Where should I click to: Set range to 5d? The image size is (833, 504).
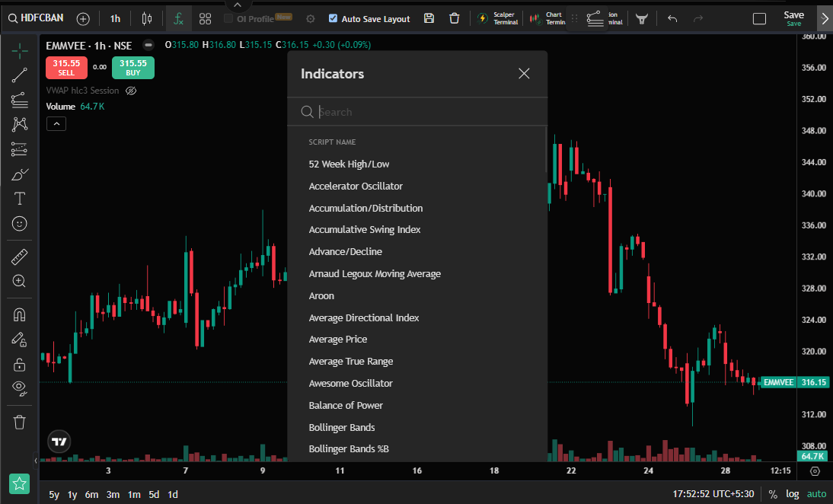pos(154,494)
